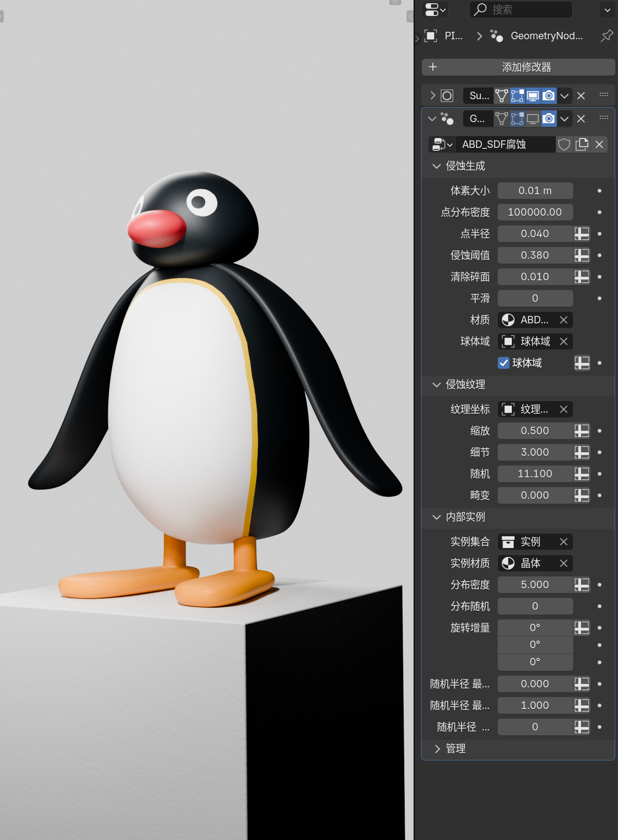Expand the 管理 section

[437, 749]
